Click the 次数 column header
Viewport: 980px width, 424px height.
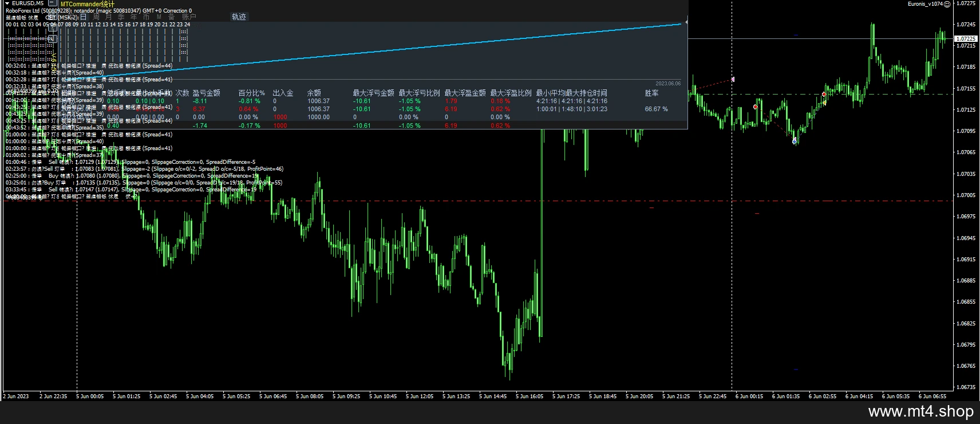pyautogui.click(x=182, y=93)
